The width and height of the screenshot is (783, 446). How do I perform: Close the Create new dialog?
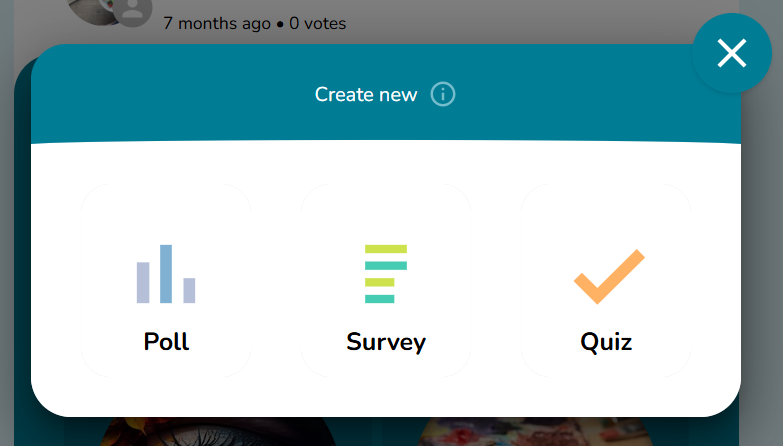[732, 54]
